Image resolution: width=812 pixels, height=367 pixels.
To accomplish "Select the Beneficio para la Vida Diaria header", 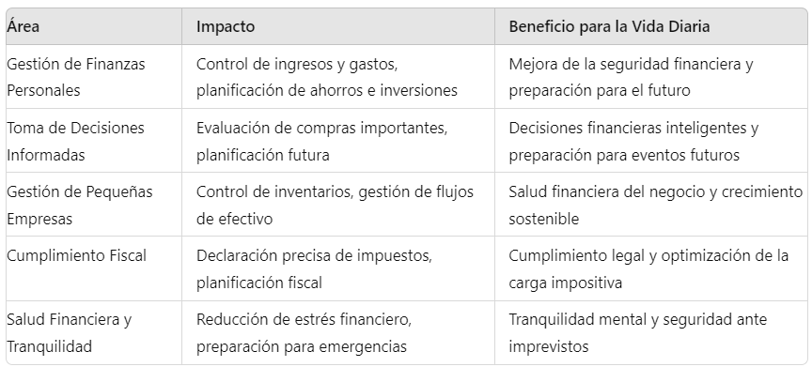I will click(651, 26).
